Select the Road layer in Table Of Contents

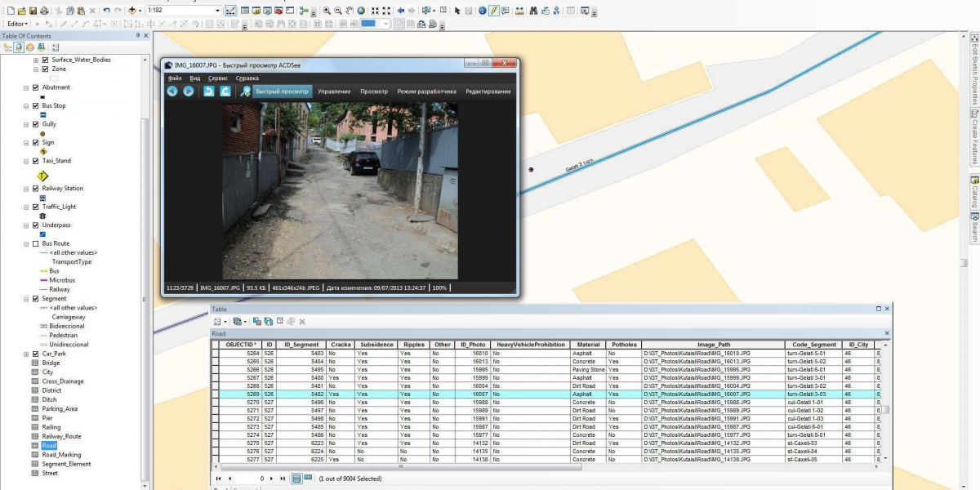tap(49, 446)
